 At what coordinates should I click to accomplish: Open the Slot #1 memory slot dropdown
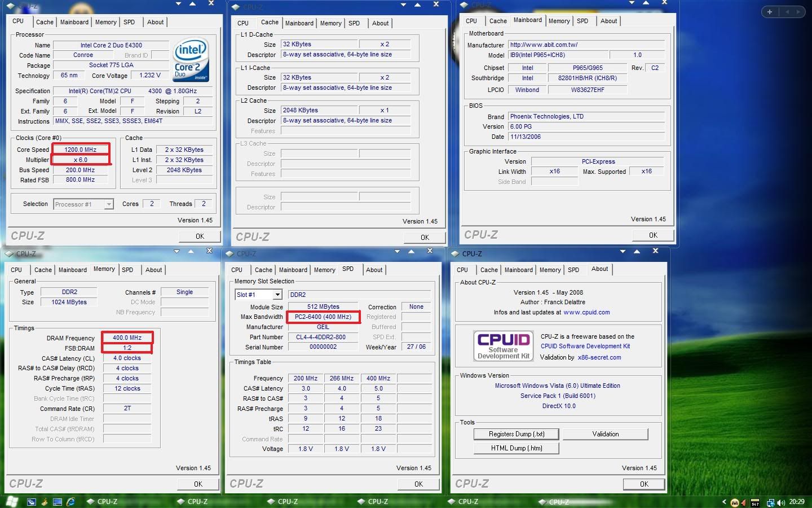point(277,295)
